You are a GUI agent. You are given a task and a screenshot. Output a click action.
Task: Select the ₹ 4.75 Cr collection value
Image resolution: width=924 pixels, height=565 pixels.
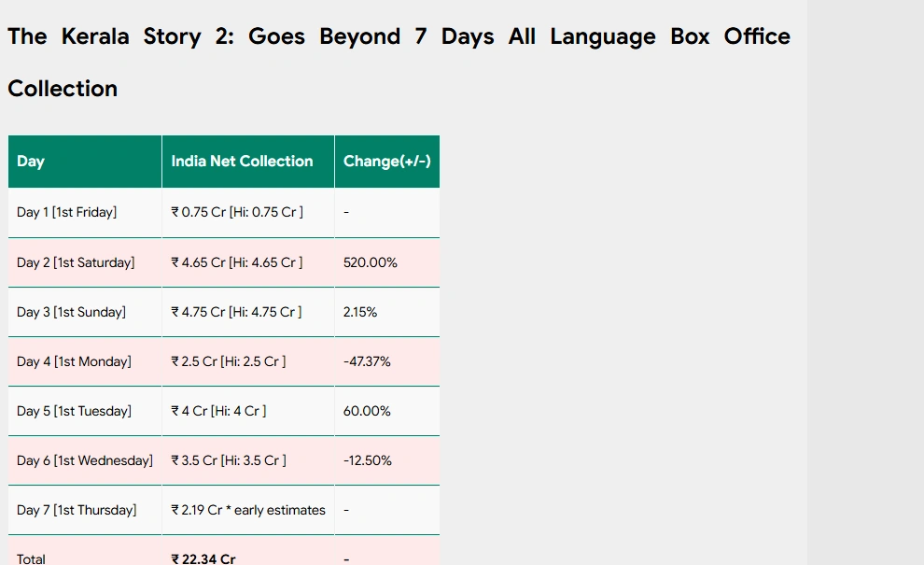point(234,312)
